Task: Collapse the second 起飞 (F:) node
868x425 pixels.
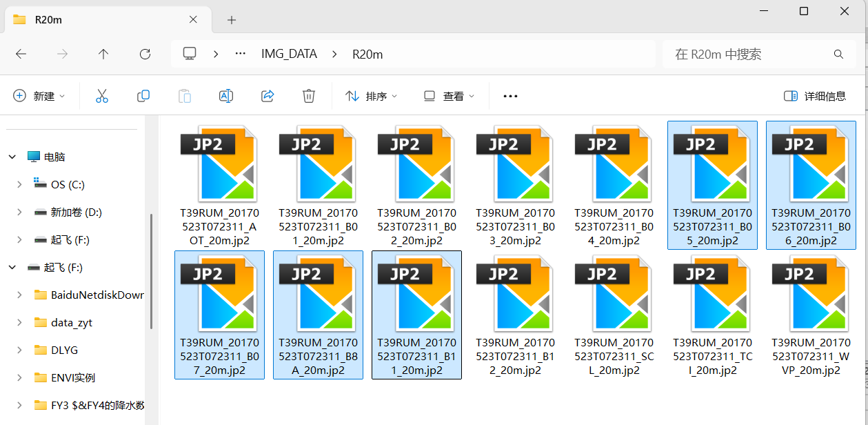Action: [x=12, y=267]
